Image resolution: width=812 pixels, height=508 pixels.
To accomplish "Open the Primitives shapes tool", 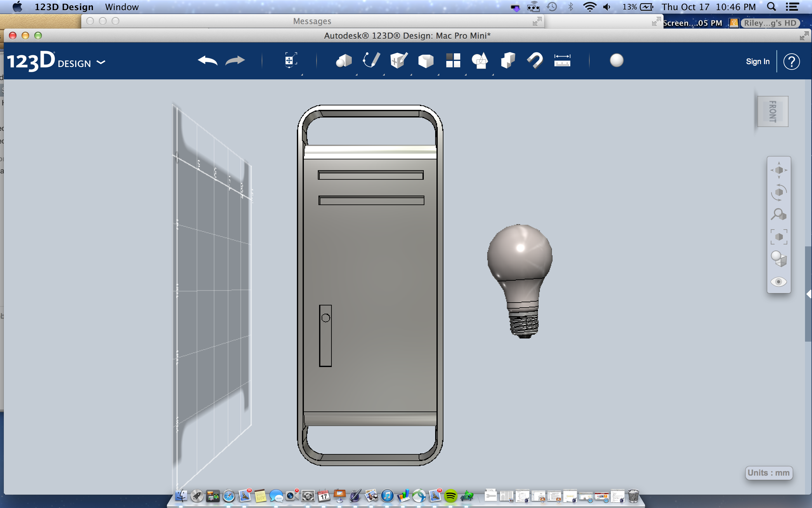I will pyautogui.click(x=344, y=61).
